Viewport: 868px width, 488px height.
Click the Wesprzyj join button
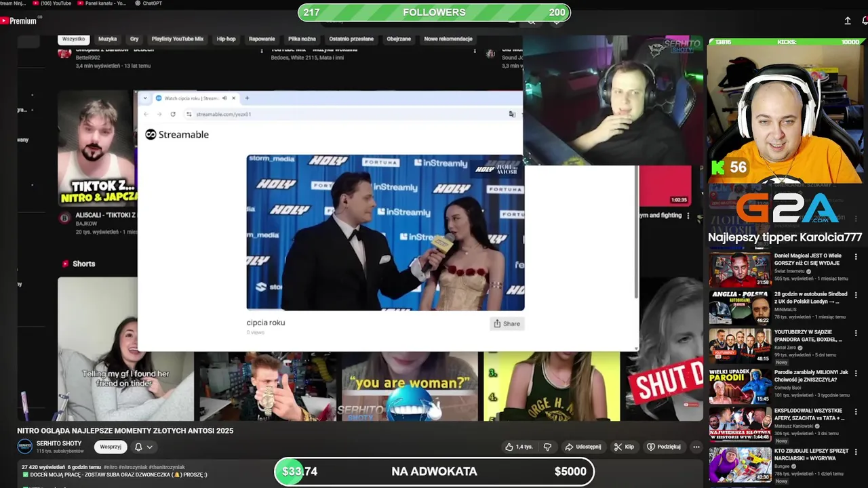111,447
